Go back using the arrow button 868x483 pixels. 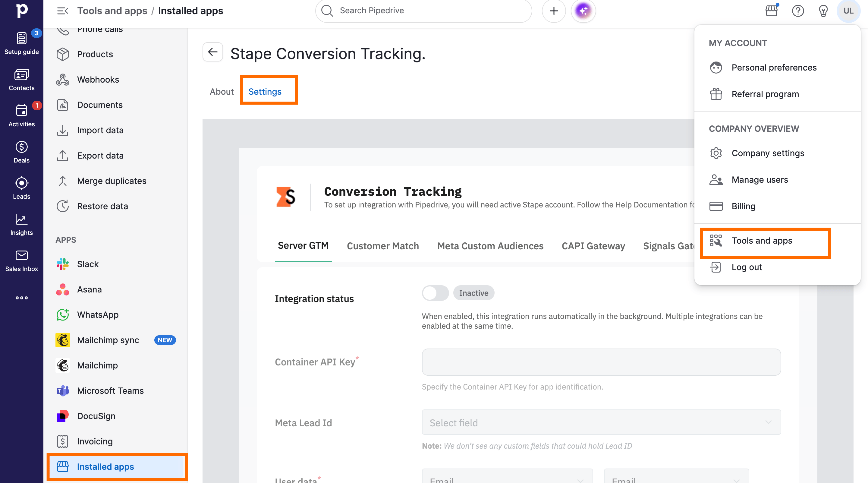(212, 52)
